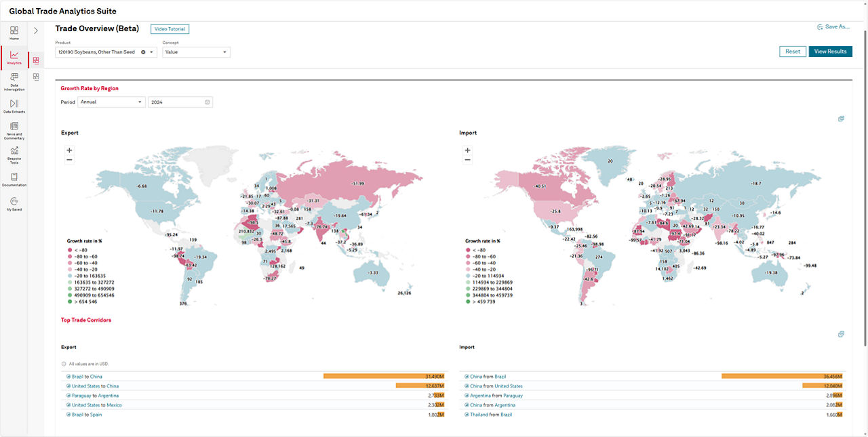868x437 pixels.
Task: Open the Concept Value dropdown
Action: (224, 52)
